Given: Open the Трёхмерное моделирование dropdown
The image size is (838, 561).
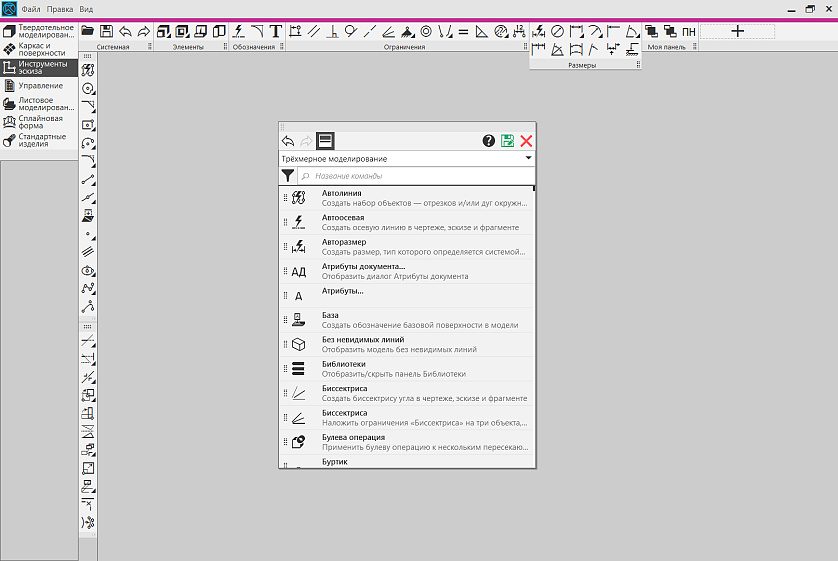Looking at the screenshot, I should 407,158.
